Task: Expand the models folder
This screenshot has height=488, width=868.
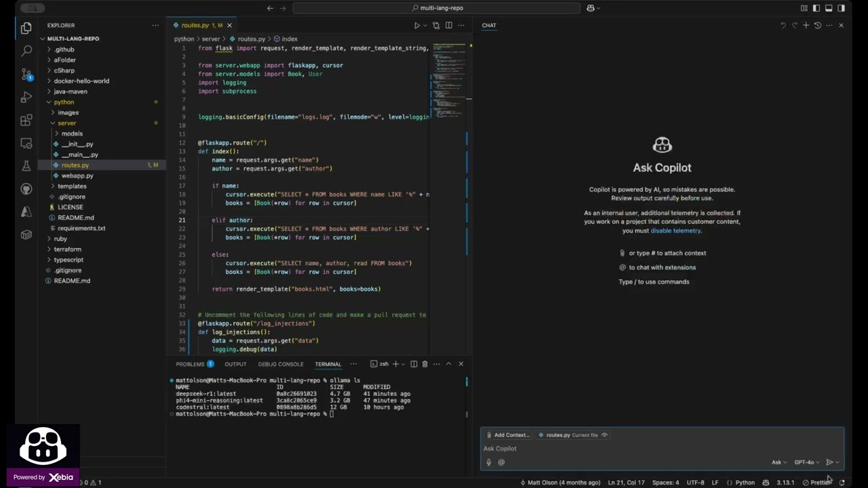Action: 72,134
